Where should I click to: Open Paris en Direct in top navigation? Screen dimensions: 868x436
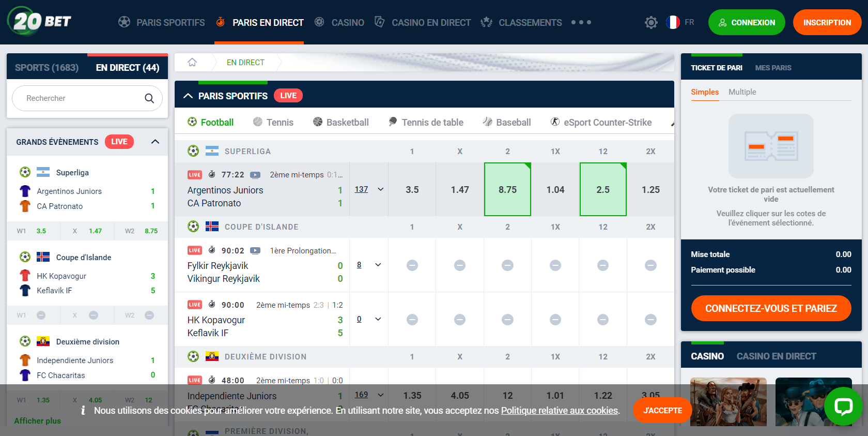click(x=259, y=22)
